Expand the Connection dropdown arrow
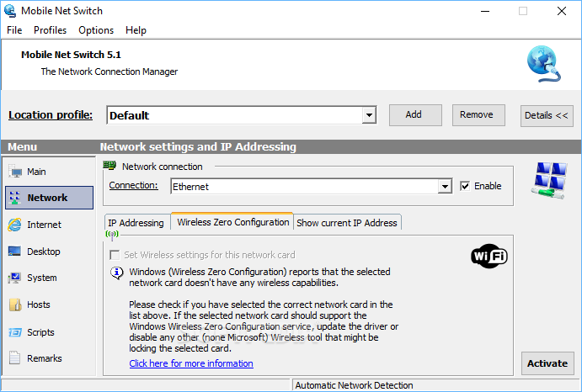 pyautogui.click(x=445, y=187)
